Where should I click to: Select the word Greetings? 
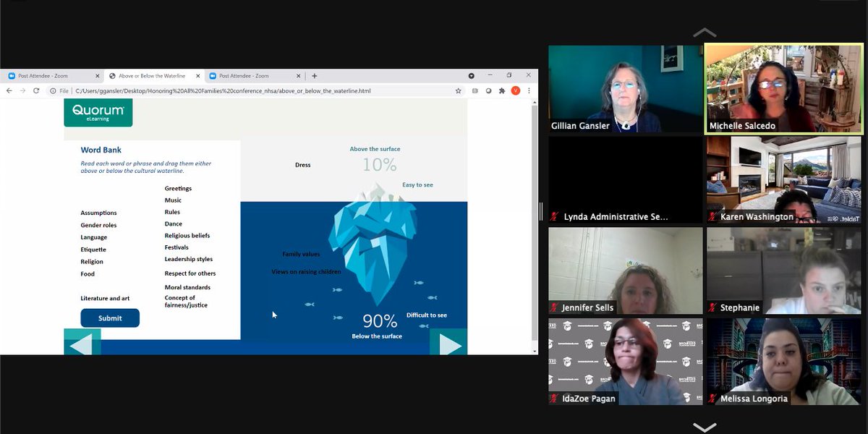[x=178, y=189]
